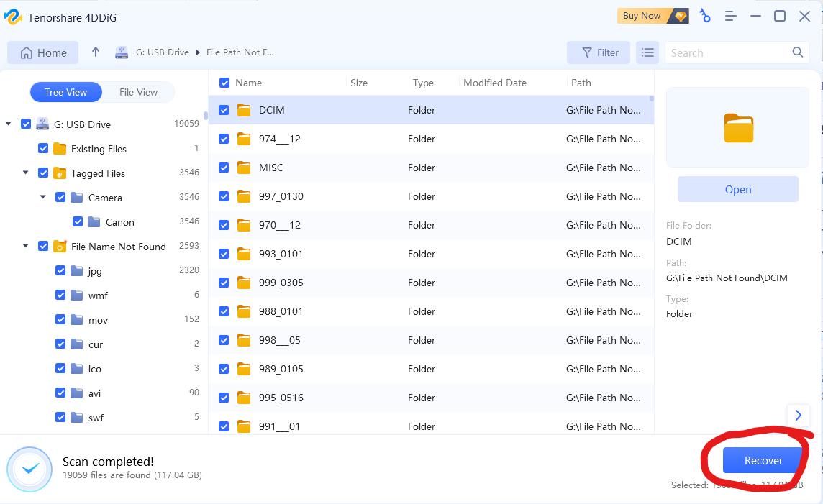Toggle the select-all checkbox beside Name
This screenshot has width=823, height=504.
[x=224, y=83]
